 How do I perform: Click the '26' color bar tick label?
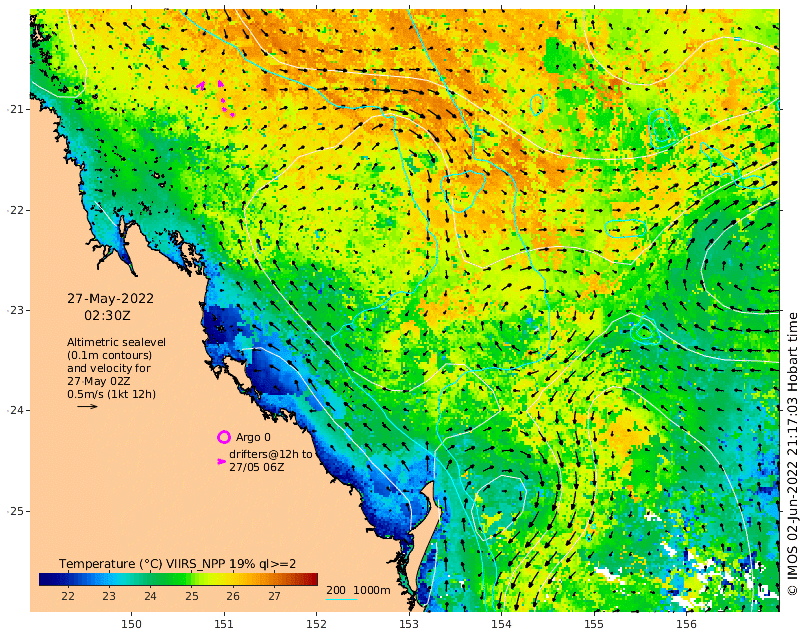tap(233, 596)
